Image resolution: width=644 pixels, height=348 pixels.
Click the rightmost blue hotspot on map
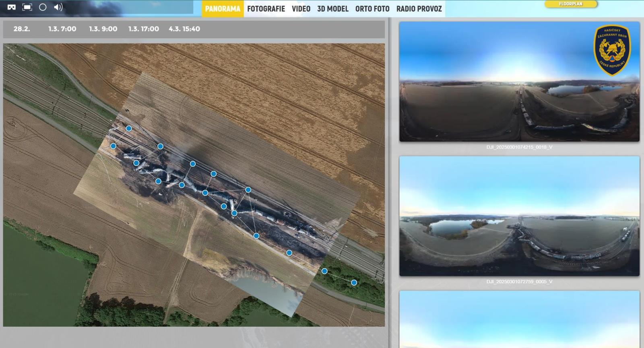[x=354, y=283]
